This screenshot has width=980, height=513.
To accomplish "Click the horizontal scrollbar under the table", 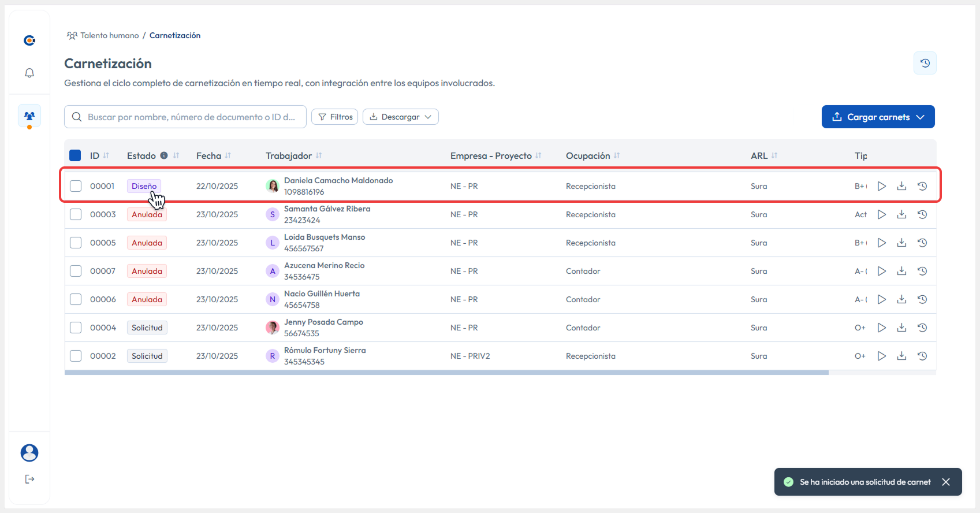I will (446, 373).
